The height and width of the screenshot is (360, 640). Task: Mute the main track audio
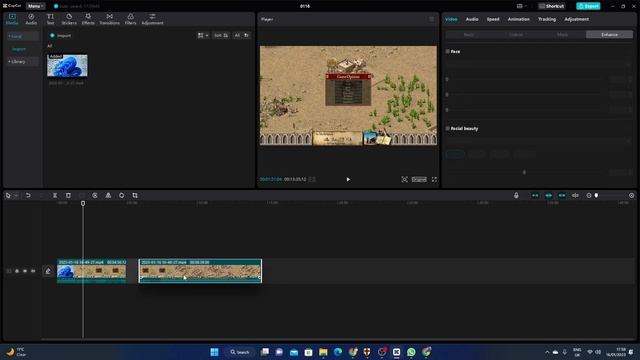[33, 271]
